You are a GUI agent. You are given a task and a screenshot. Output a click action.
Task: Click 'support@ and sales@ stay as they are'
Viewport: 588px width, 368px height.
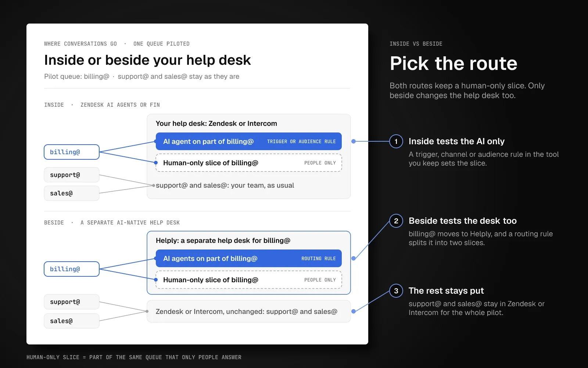point(179,77)
